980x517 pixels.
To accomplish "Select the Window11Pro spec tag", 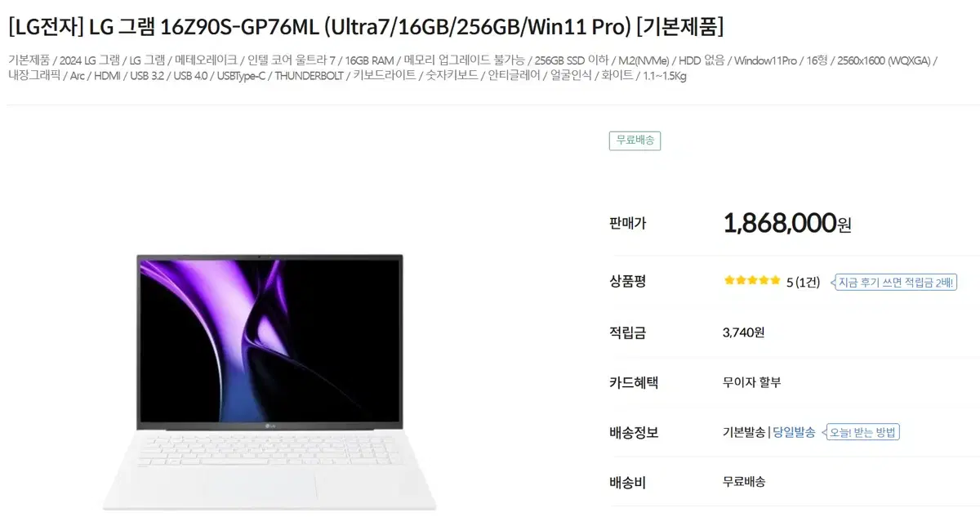I will point(766,60).
